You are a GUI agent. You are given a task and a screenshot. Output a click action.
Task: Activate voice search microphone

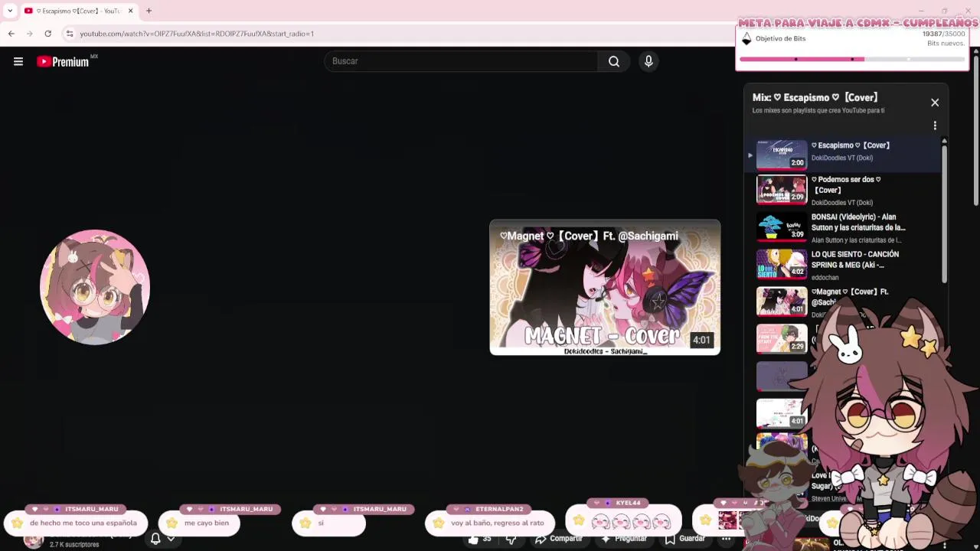pos(648,61)
